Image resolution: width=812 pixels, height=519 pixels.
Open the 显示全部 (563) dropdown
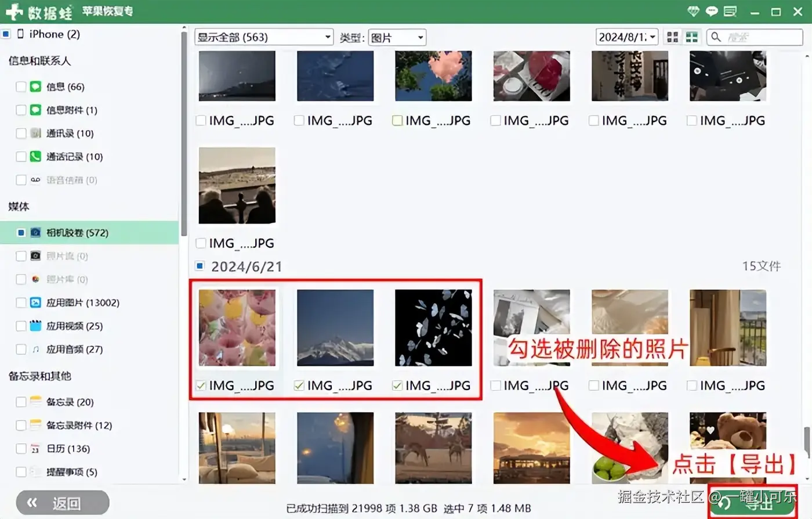(264, 37)
